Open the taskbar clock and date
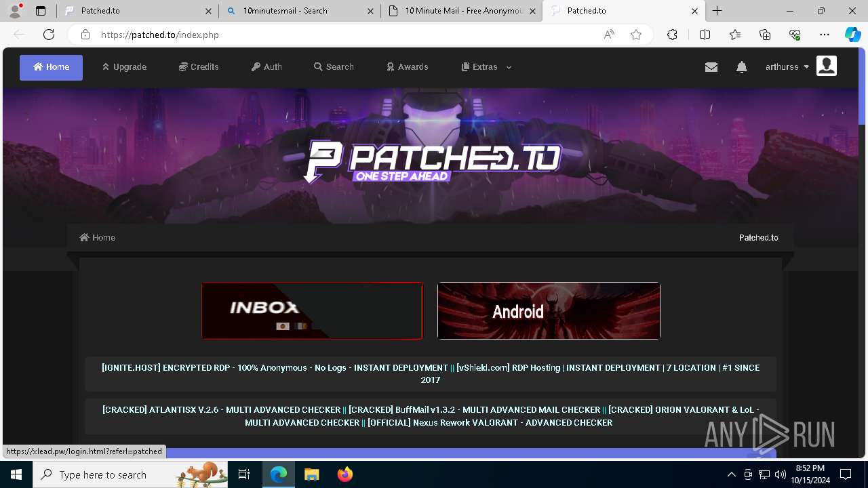Screen dimensions: 868x488 tap(810, 474)
